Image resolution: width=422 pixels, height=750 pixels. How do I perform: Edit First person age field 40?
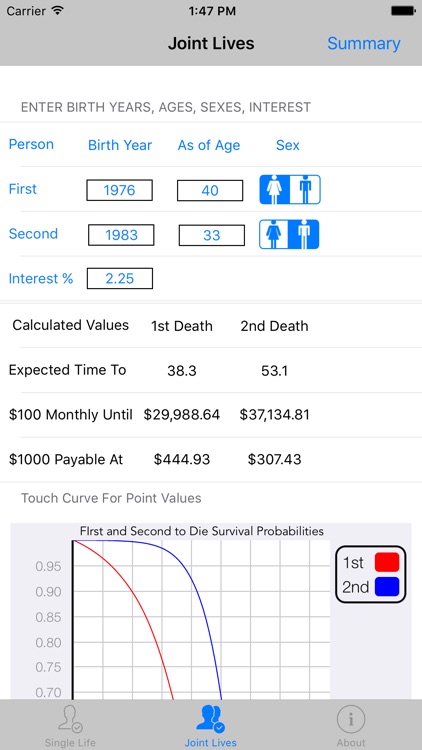click(x=210, y=190)
